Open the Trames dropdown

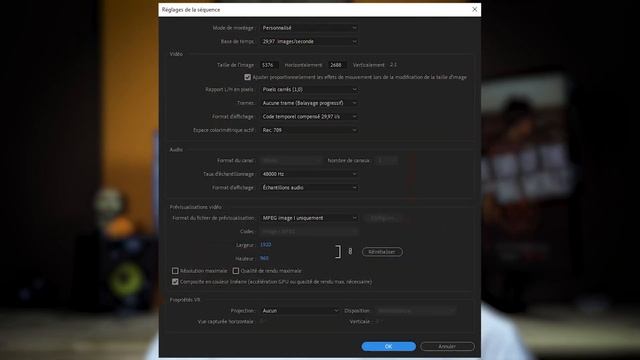click(x=309, y=103)
